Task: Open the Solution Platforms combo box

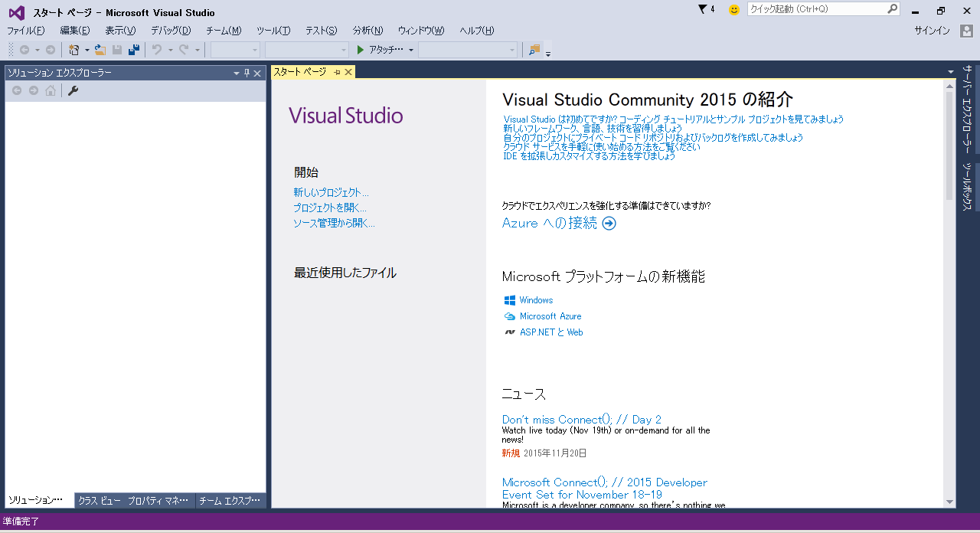Action: point(306,50)
